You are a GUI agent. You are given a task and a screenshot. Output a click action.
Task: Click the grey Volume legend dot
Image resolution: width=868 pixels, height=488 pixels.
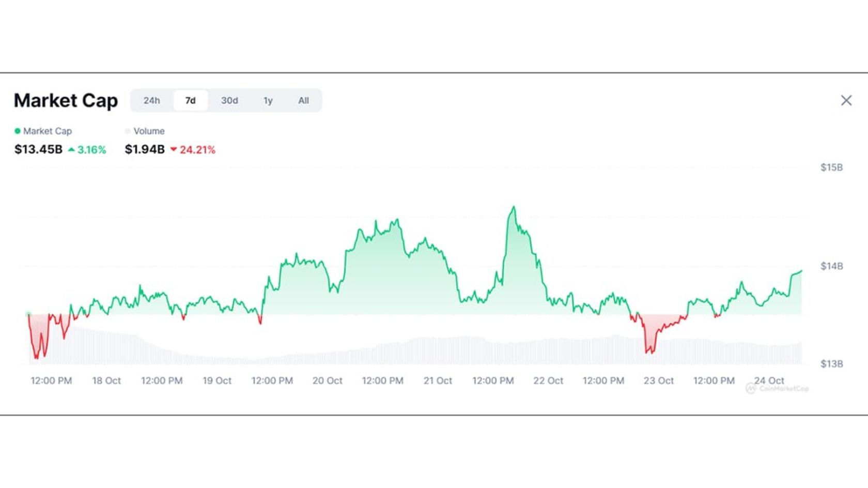[127, 131]
